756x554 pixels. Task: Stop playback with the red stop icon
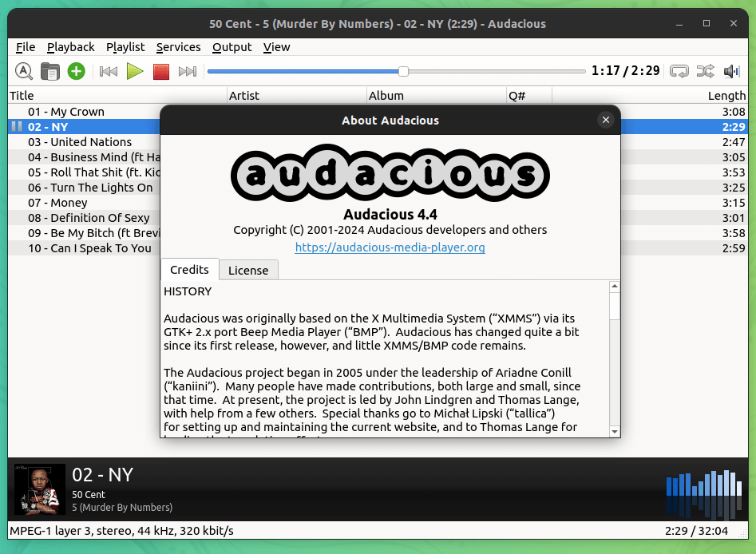tap(160, 71)
